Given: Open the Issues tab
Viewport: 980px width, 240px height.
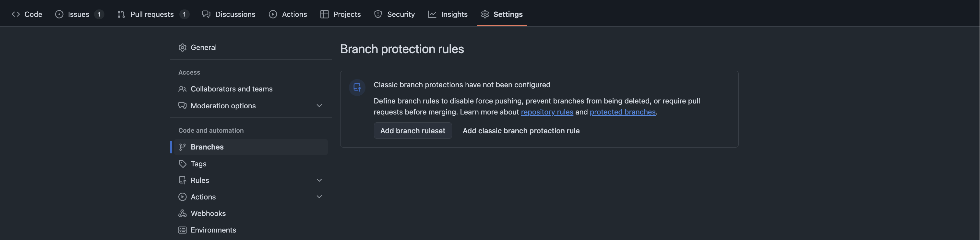Looking at the screenshot, I should (x=78, y=14).
